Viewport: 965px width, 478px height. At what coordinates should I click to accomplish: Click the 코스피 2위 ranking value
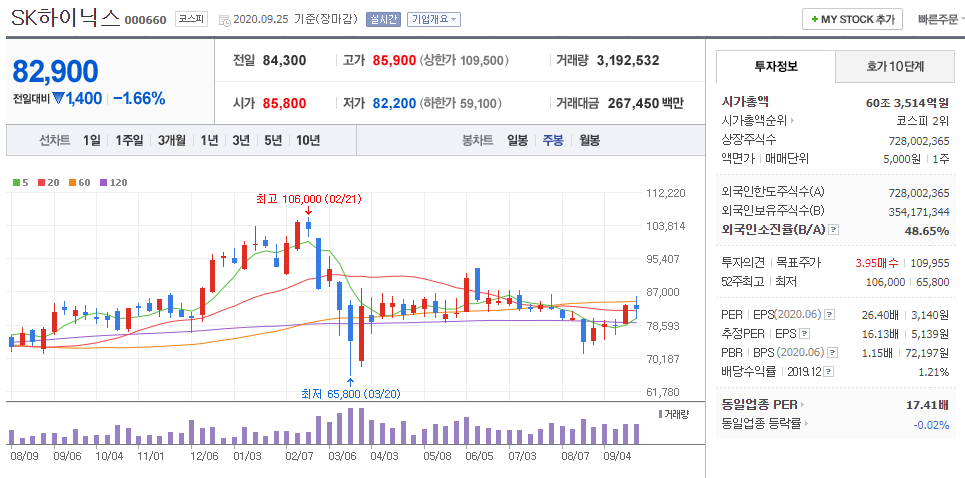pyautogui.click(x=923, y=121)
